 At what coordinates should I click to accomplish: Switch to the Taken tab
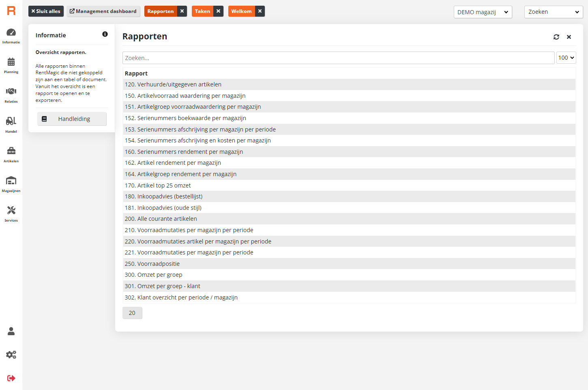202,11
